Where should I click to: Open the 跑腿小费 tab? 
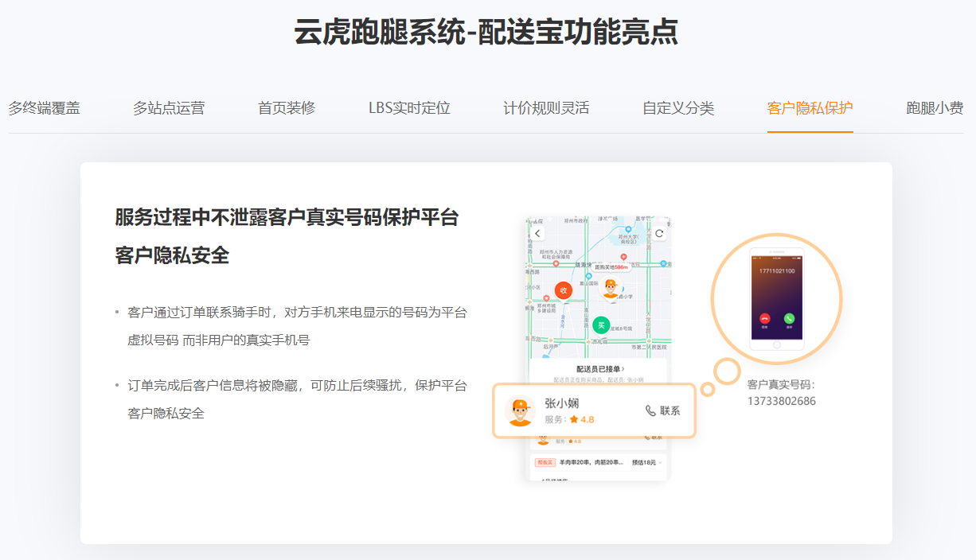[x=935, y=108]
